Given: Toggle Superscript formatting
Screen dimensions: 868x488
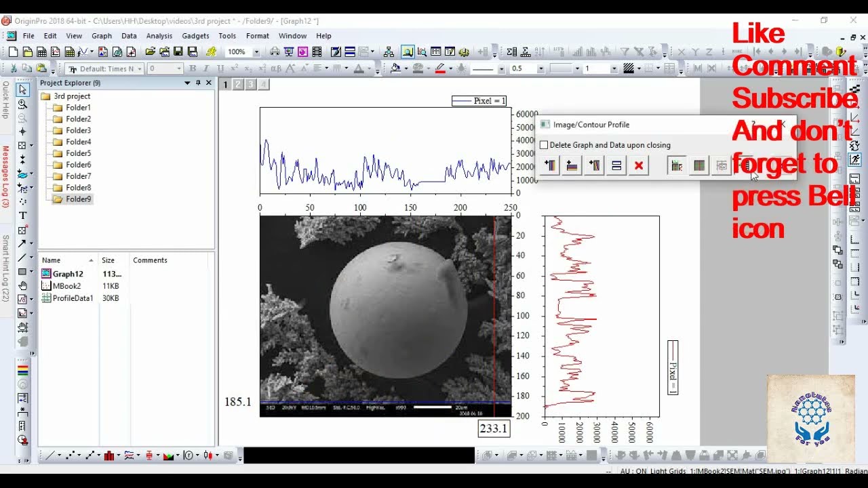Looking at the screenshot, I should coord(235,68).
